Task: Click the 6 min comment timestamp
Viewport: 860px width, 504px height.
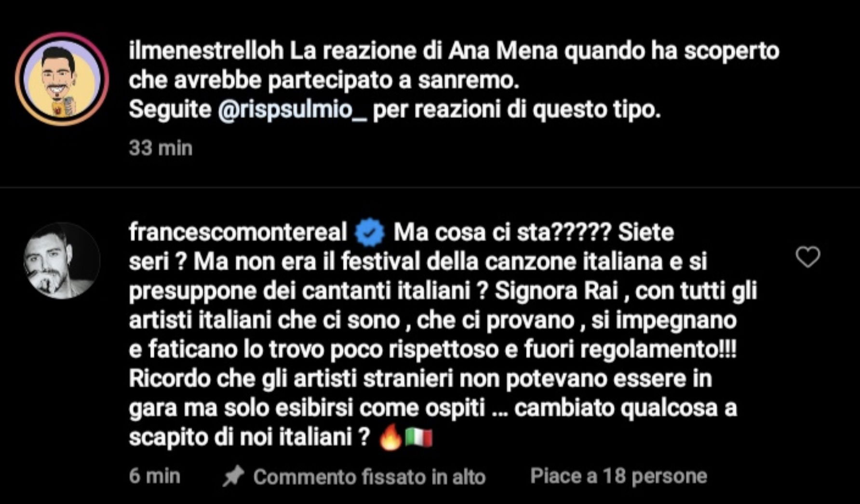Action: click(x=155, y=476)
